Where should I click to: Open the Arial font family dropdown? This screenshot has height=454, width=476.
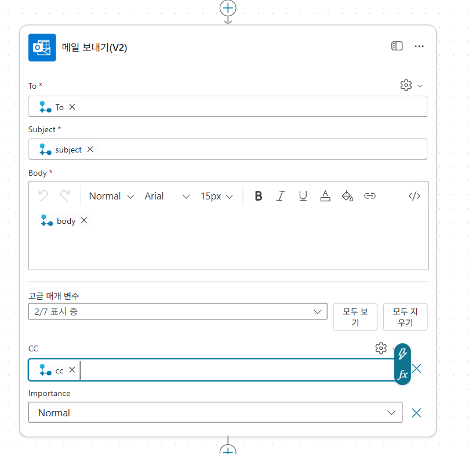pos(168,196)
